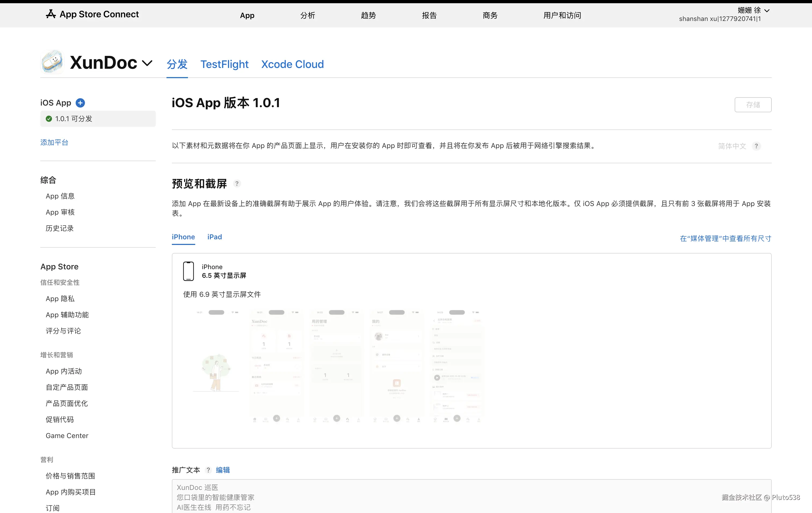812x513 pixels.
Task: Add a new iOS App version with plus icon
Action: (x=80, y=103)
